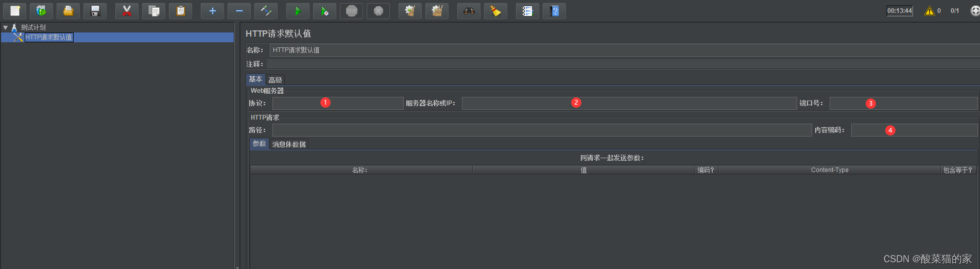Click the 协议 protocol input field
Viewport: 980px width, 269px height.
[x=338, y=103]
